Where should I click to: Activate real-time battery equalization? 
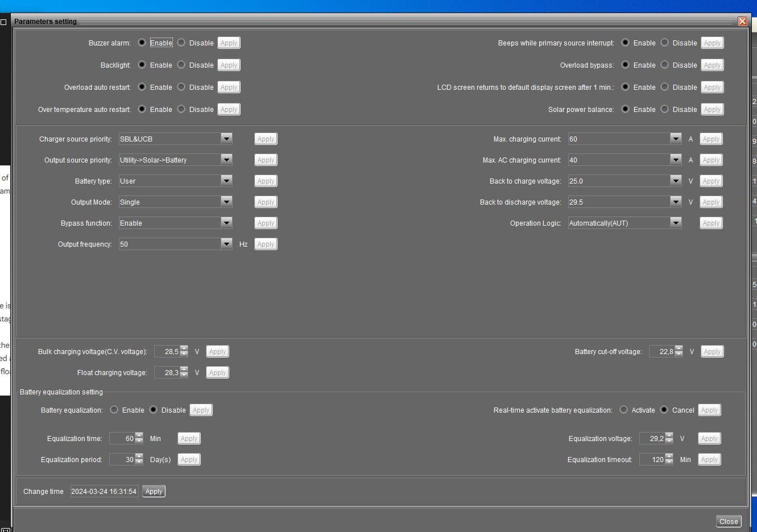pyautogui.click(x=624, y=410)
